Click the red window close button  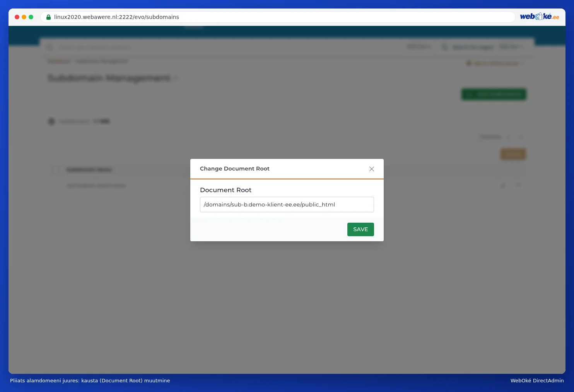click(x=17, y=17)
